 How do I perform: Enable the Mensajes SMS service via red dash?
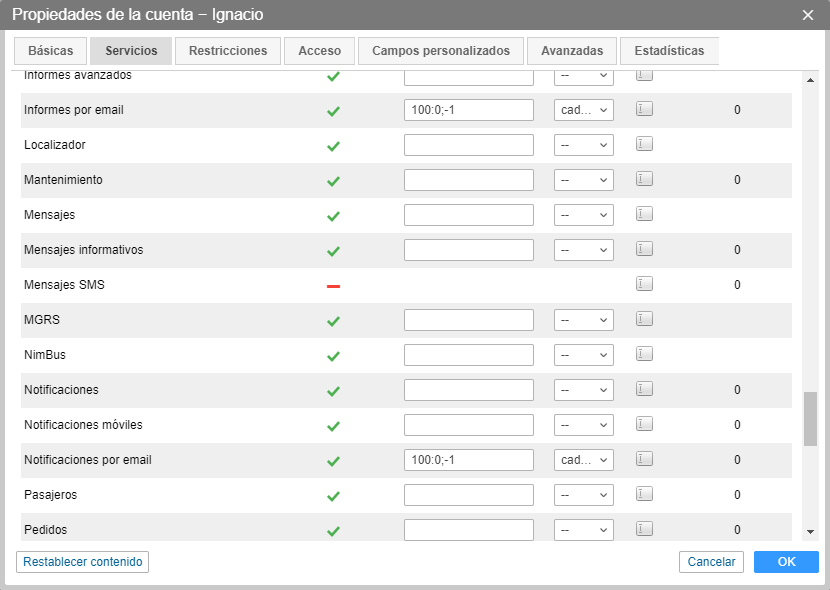tap(334, 286)
